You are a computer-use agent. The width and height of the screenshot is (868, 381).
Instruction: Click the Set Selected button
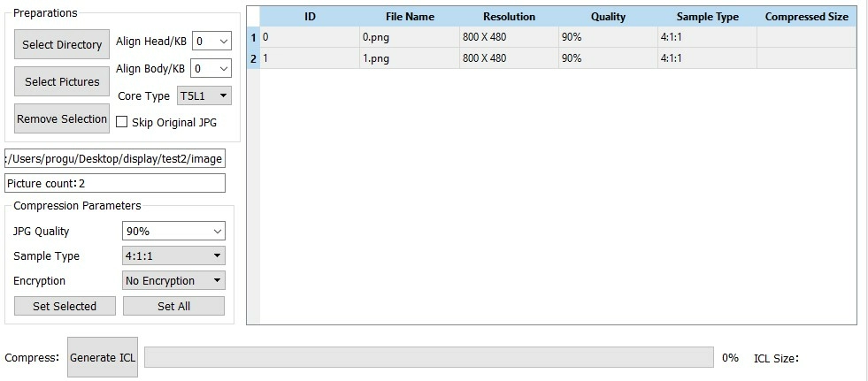point(65,306)
